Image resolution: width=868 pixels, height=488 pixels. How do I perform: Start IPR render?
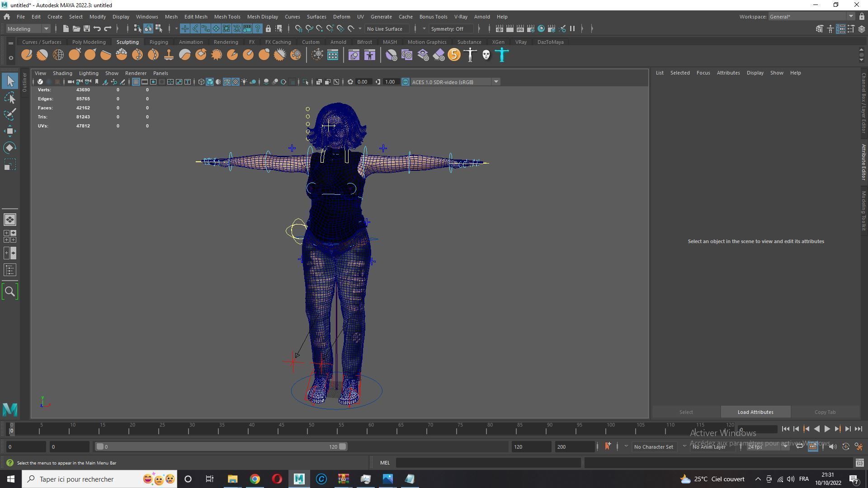click(520, 29)
